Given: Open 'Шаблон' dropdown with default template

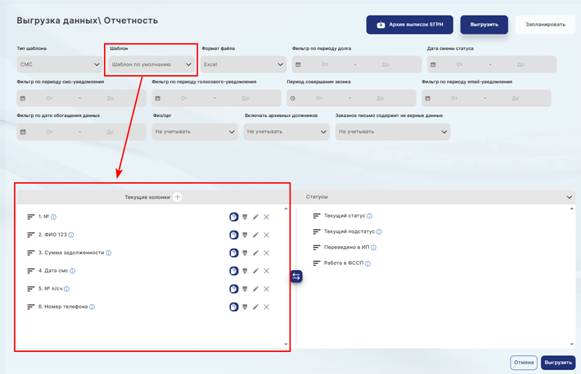Looking at the screenshot, I should [x=152, y=64].
